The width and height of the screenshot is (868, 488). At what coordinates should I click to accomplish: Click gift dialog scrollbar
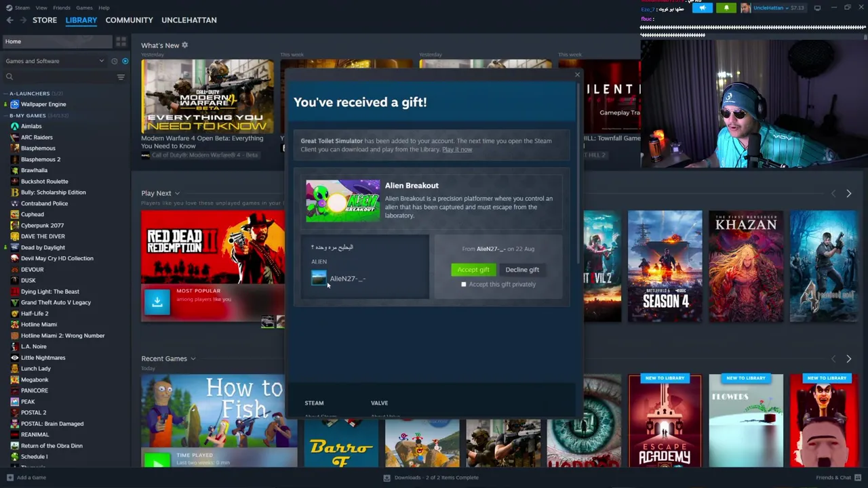578,173
